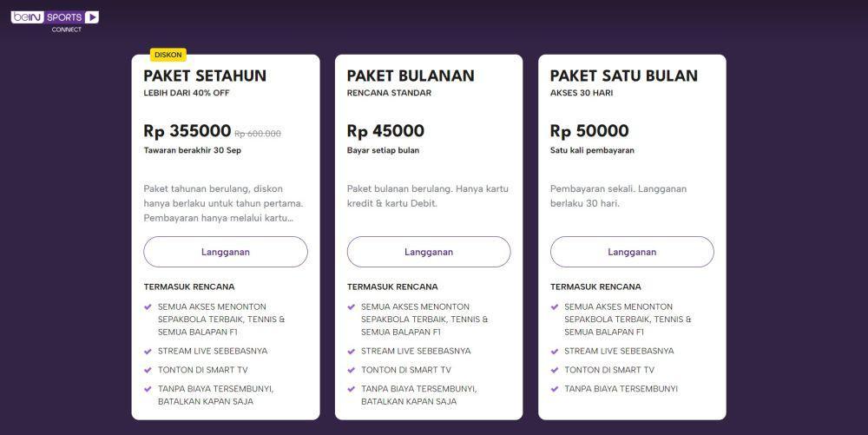Click the Rp 50000 price label
868x435 pixels.
click(x=589, y=131)
